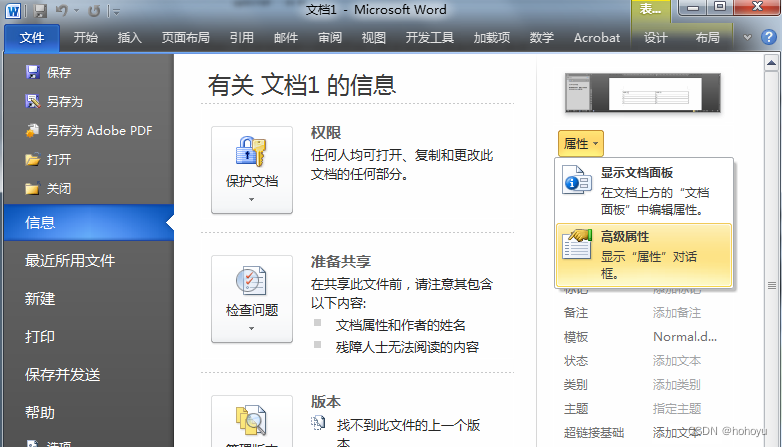Click the 准备共享 heading text
The width and height of the screenshot is (782, 447).
coord(341,262)
